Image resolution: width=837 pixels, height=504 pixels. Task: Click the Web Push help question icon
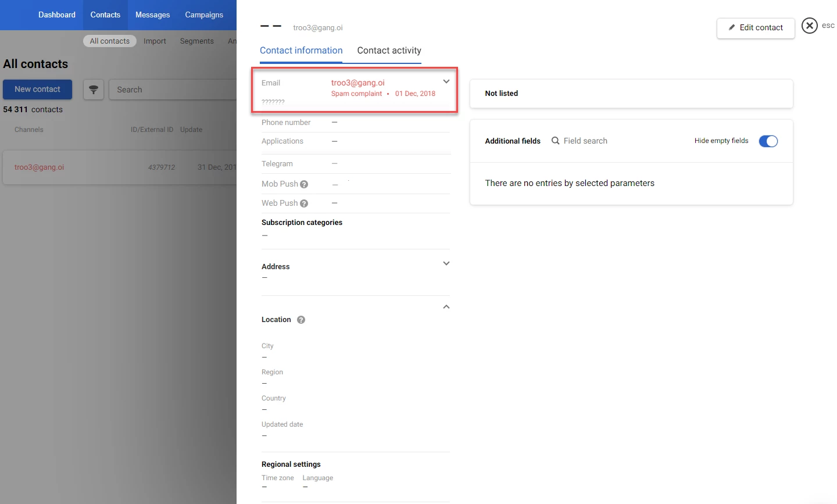(x=304, y=203)
